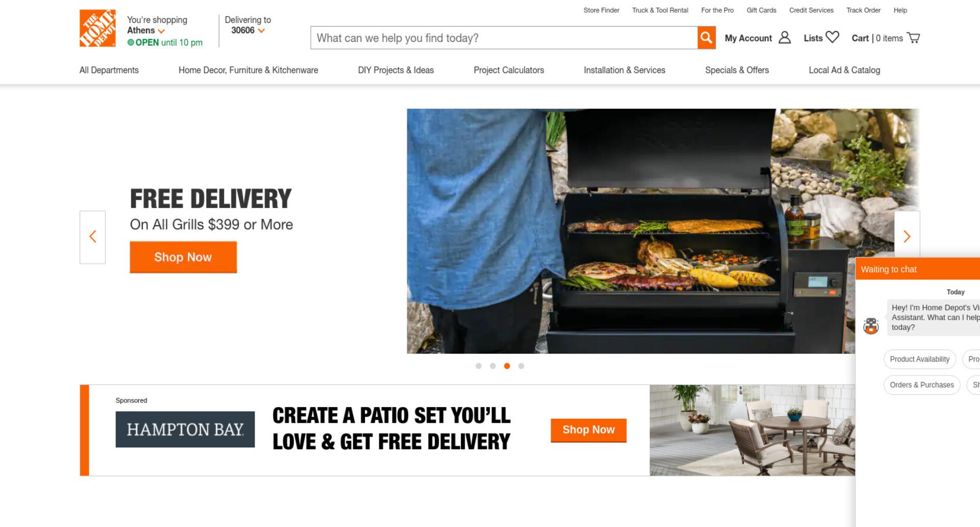Click the Track Order link

coord(863,10)
